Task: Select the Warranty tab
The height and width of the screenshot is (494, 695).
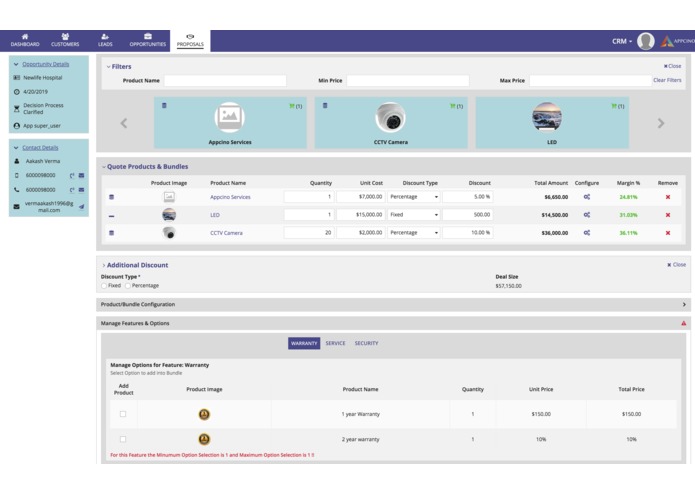Action: [x=304, y=343]
